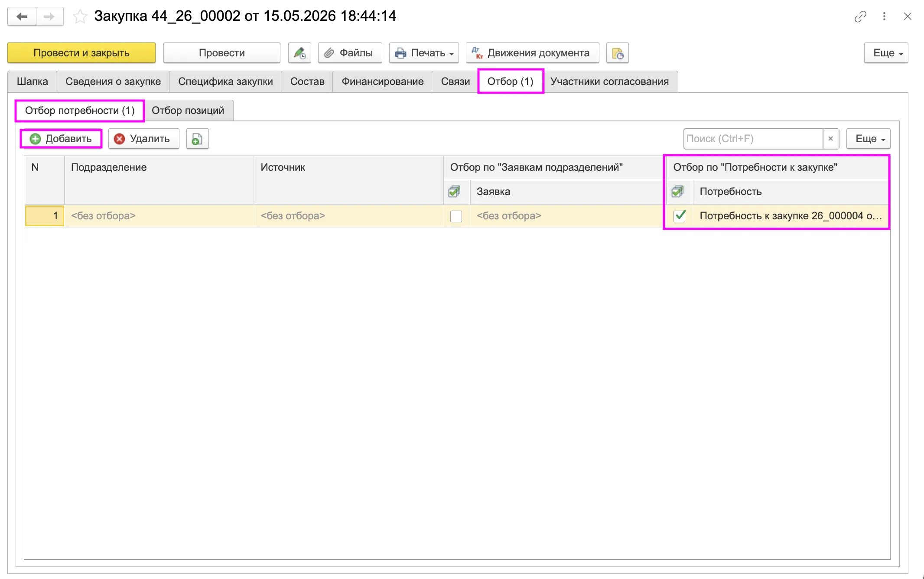Click the pencil-with-clock icon button
Viewport: 924px width, 579px height.
pos(299,53)
